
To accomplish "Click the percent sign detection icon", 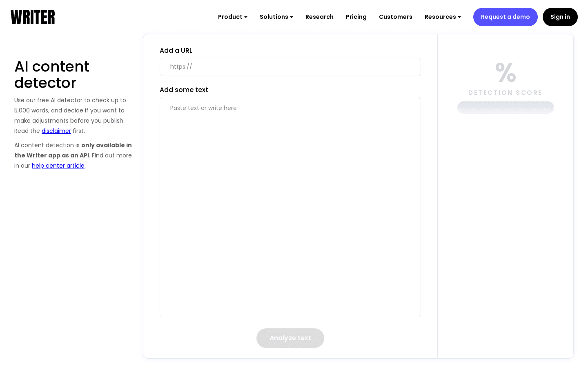I will (505, 72).
